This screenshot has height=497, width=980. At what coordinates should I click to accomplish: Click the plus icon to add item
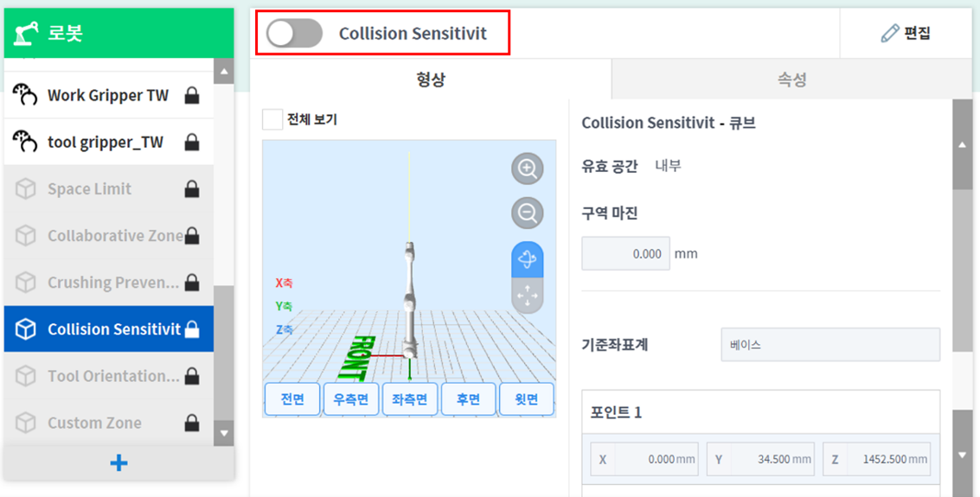(x=119, y=463)
